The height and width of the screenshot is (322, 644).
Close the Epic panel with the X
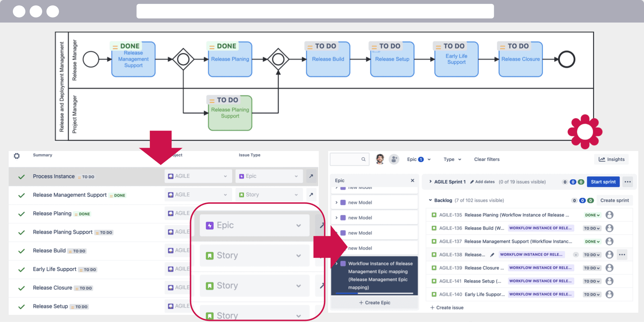413,180
